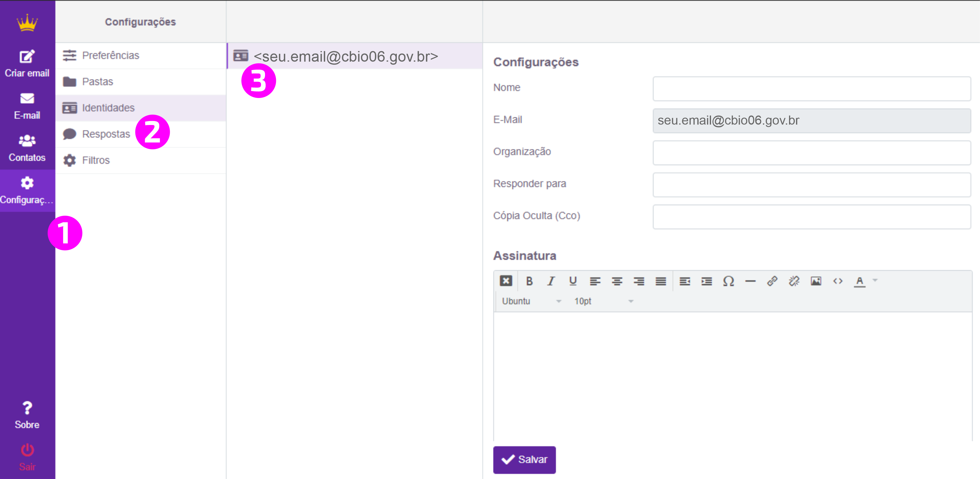Toggle underline formatting in signature
The height and width of the screenshot is (479, 980).
coord(573,281)
